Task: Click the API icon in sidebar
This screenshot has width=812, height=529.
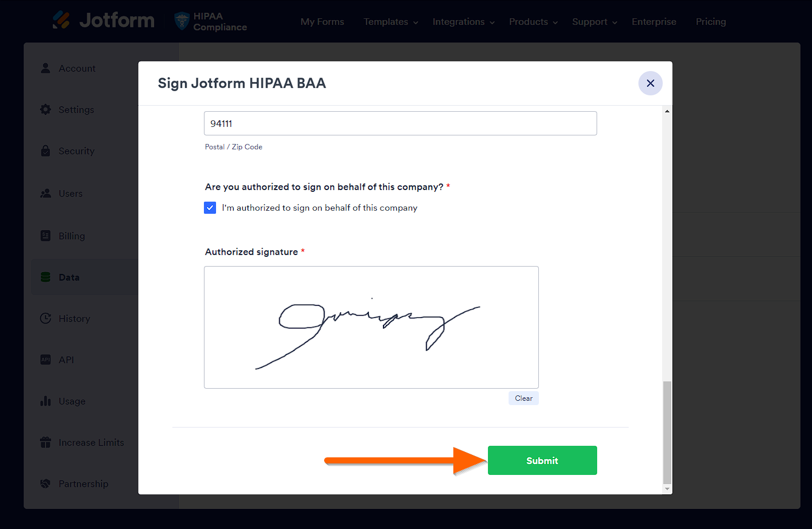Action: (46, 360)
